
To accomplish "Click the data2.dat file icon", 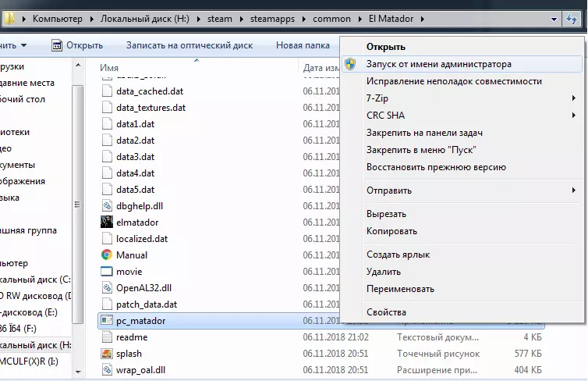I will point(107,141).
